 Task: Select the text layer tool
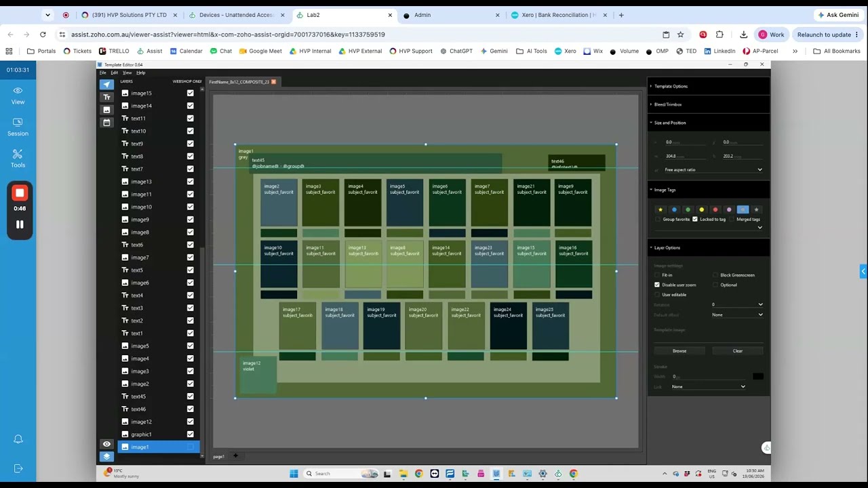tap(106, 98)
